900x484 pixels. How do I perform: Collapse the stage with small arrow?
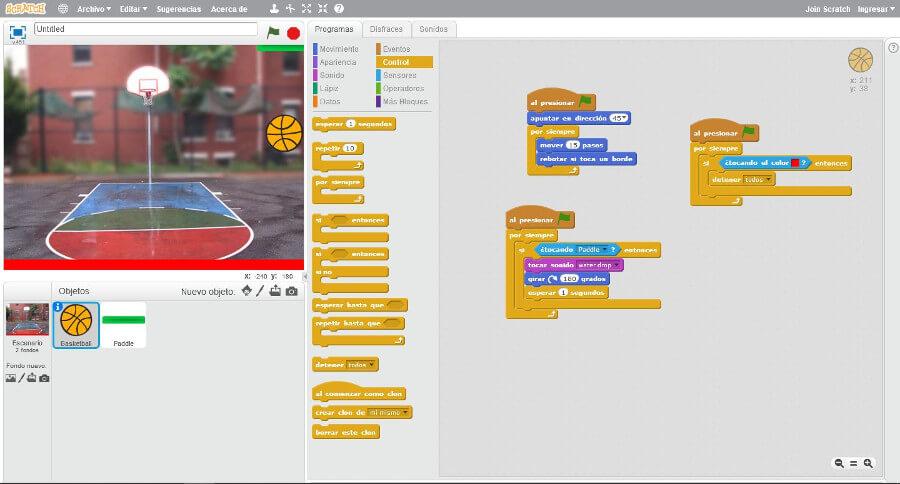[305, 277]
